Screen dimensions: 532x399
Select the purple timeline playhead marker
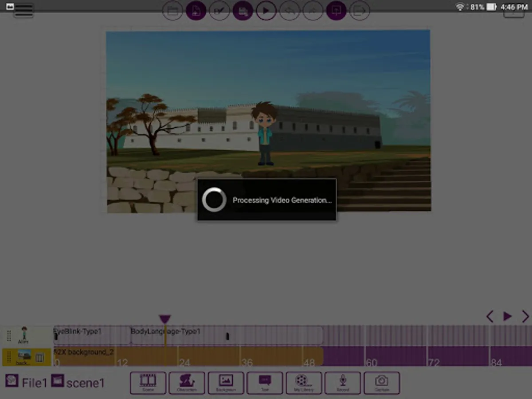[165, 319]
